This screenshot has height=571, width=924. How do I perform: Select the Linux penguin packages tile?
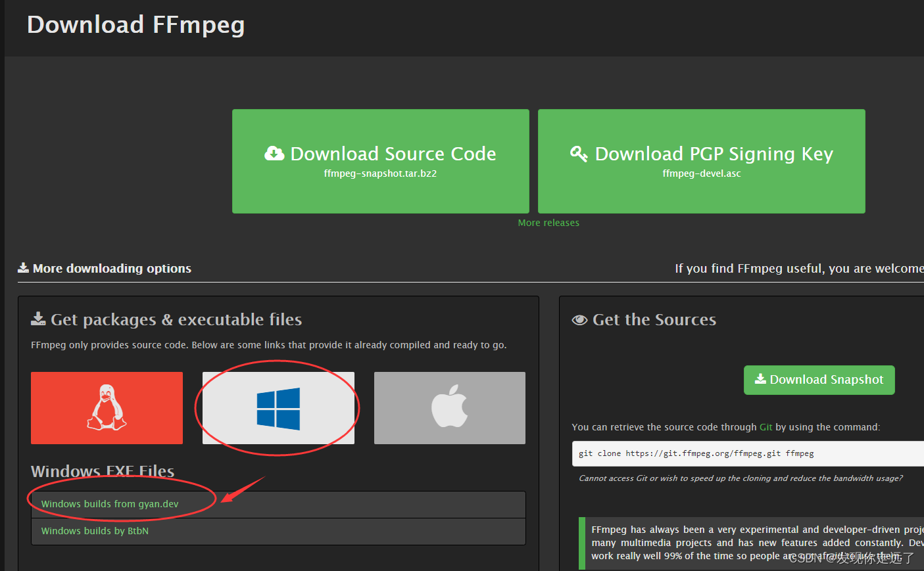107,408
